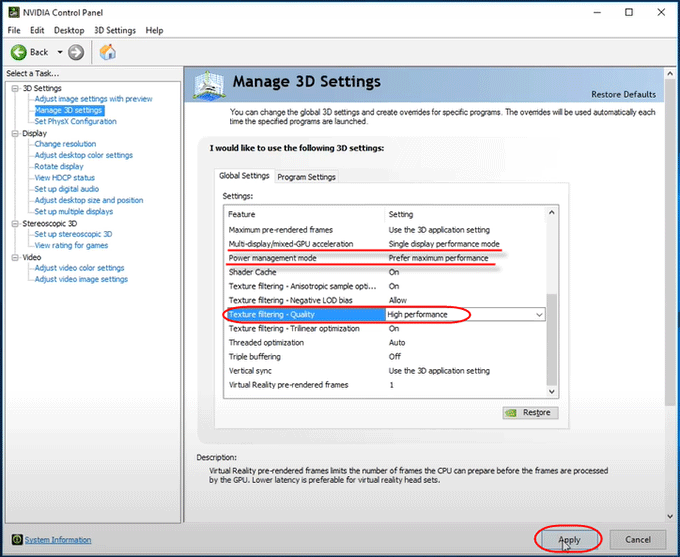Click Prefer maximum performance value
The image size is (680, 557).
[x=438, y=258]
